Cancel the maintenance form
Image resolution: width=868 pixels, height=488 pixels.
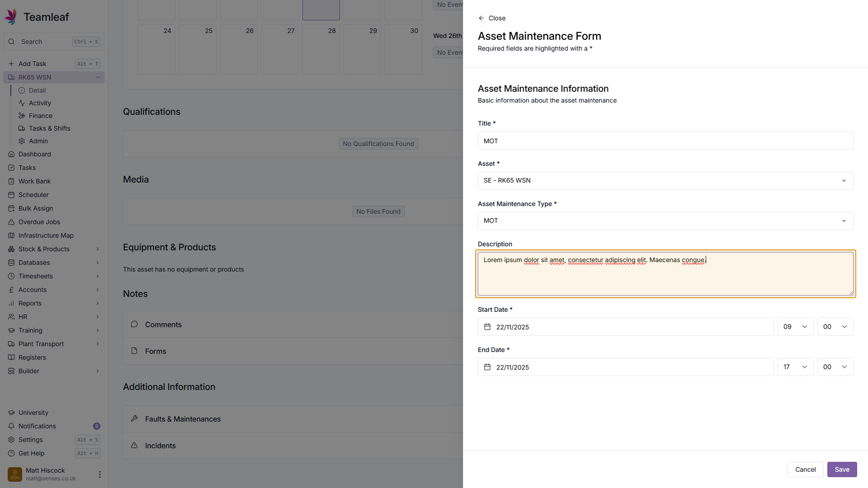coord(805,469)
